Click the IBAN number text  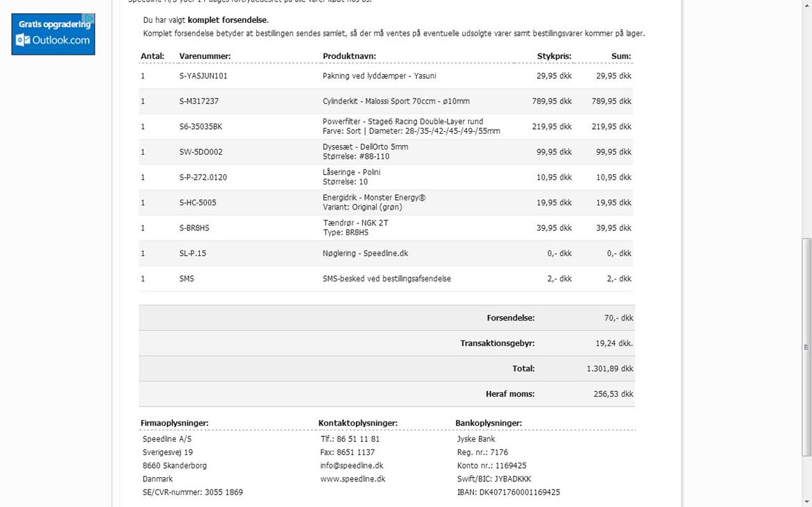pos(508,492)
